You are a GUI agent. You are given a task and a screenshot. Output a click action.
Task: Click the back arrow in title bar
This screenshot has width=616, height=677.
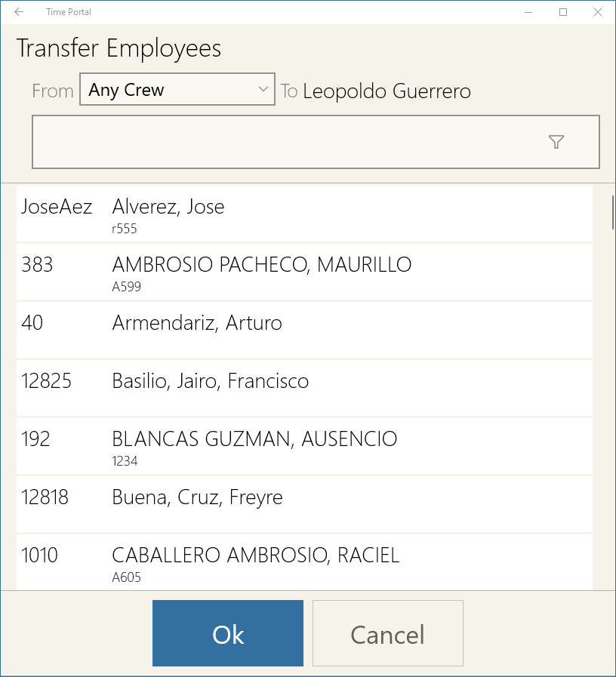pos(19,12)
